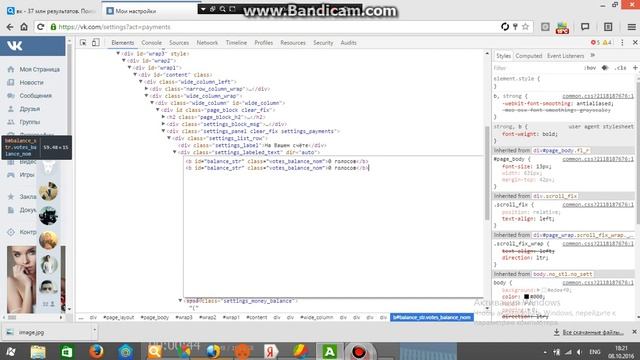
Task: Toggle the :hov element state button
Action: [590, 68]
